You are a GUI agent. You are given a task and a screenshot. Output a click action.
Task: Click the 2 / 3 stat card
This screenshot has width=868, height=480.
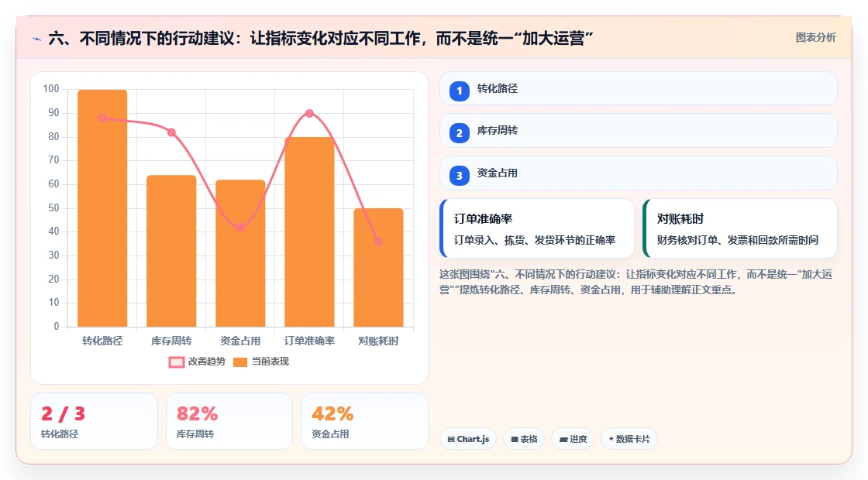click(94, 421)
